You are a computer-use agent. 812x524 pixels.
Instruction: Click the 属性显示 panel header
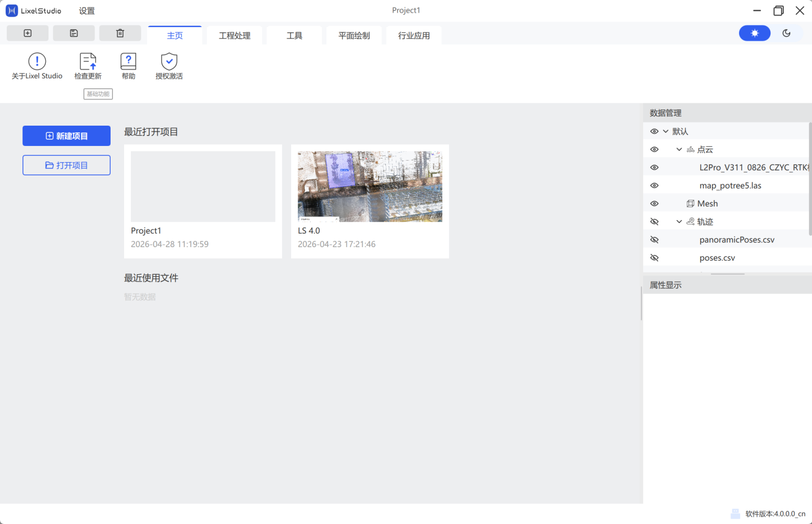point(728,285)
